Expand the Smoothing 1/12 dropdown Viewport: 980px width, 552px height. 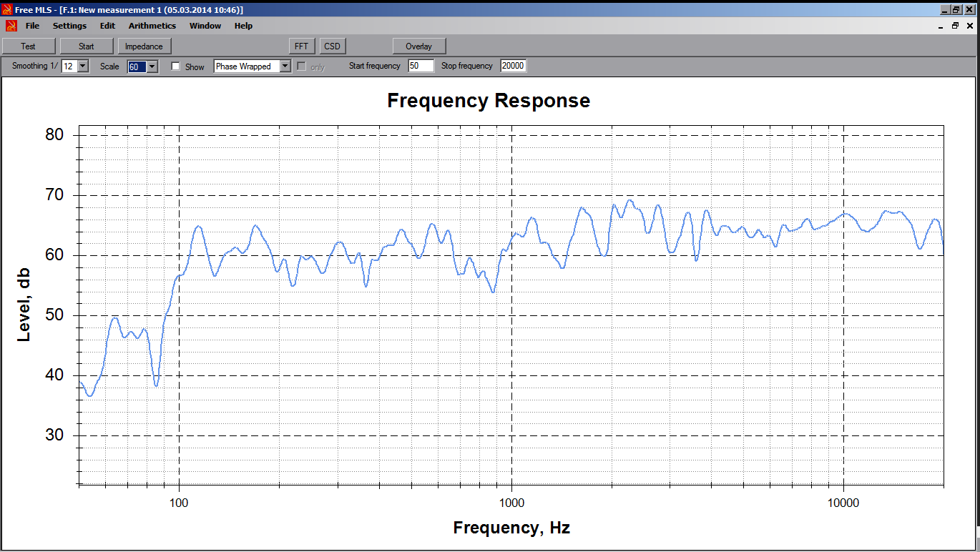point(83,66)
